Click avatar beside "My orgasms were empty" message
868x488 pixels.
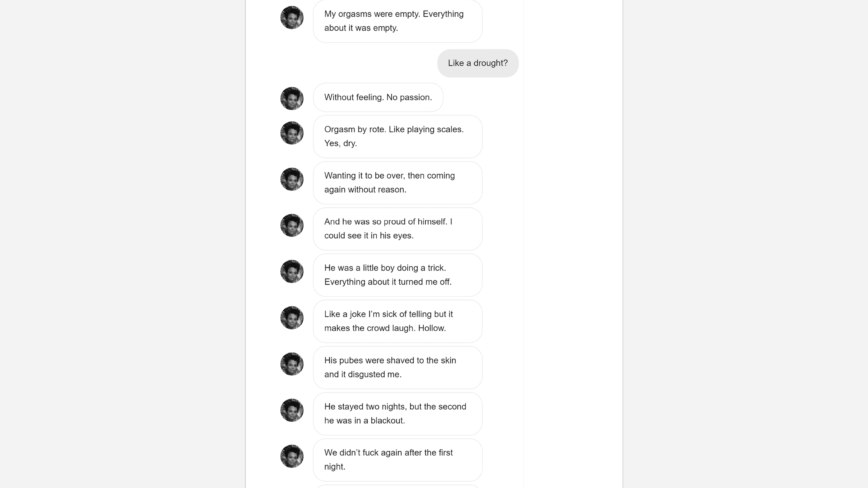(292, 18)
